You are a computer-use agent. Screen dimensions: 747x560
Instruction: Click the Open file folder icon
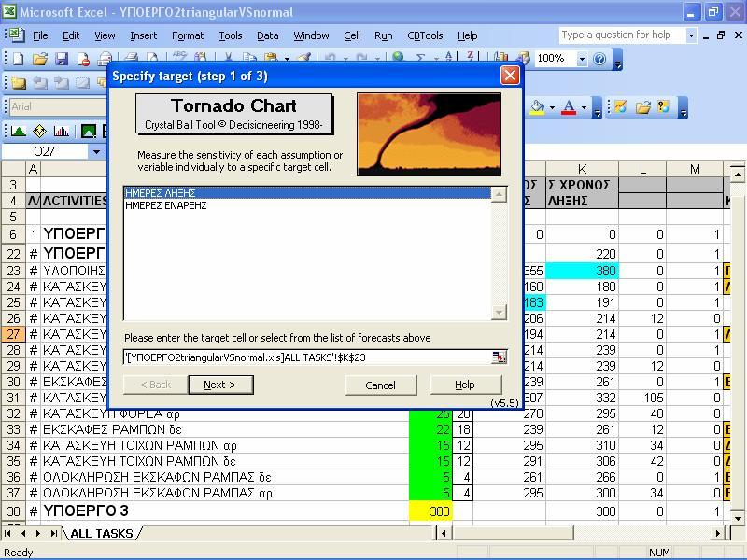[x=40, y=59]
